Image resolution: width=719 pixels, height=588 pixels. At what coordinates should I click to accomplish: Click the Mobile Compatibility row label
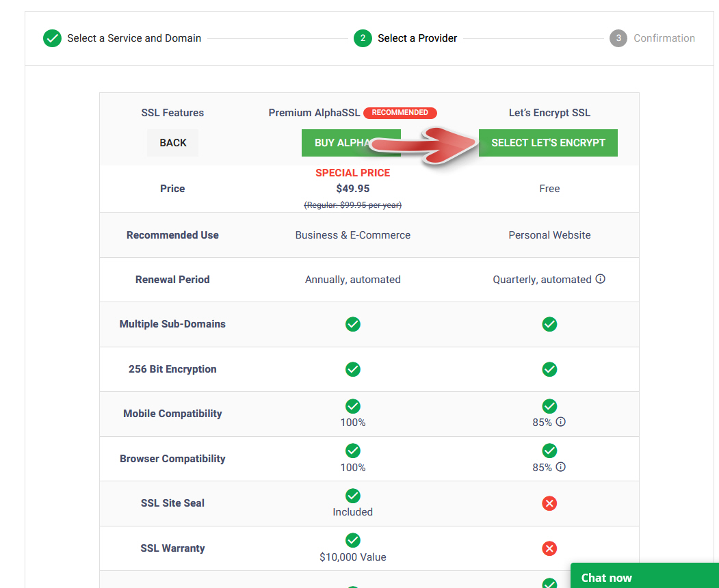point(172,414)
